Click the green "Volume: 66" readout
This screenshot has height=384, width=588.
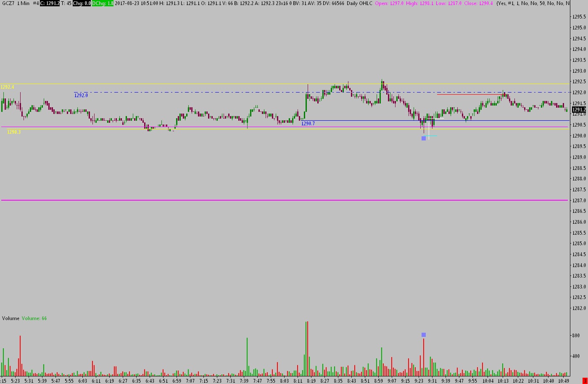(x=34, y=318)
